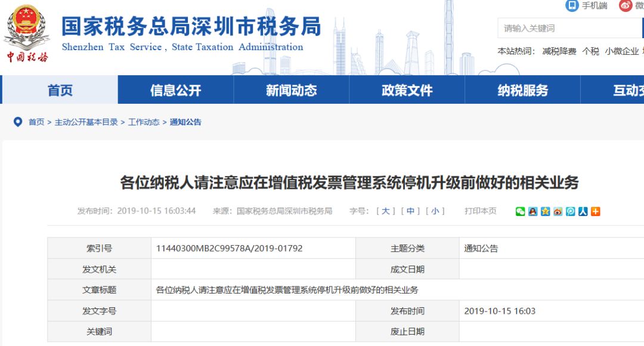Share on Sina Weibo share icon
This screenshot has height=346, width=644.
[x=558, y=211]
